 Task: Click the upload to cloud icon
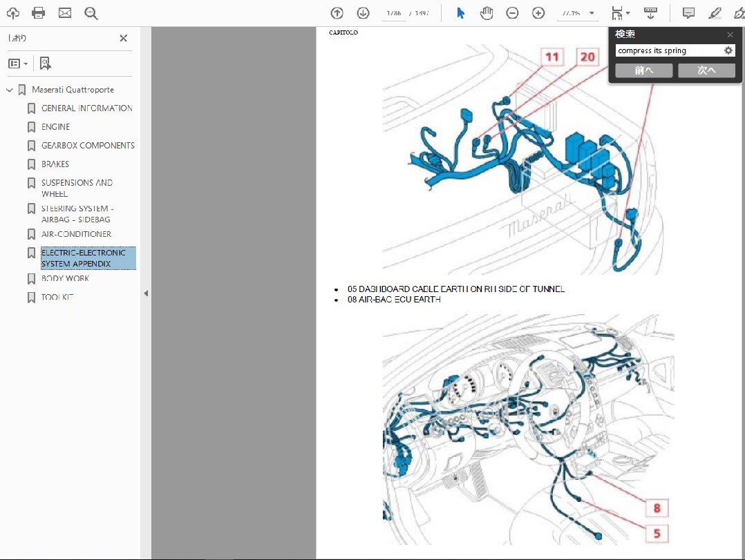[x=13, y=13]
